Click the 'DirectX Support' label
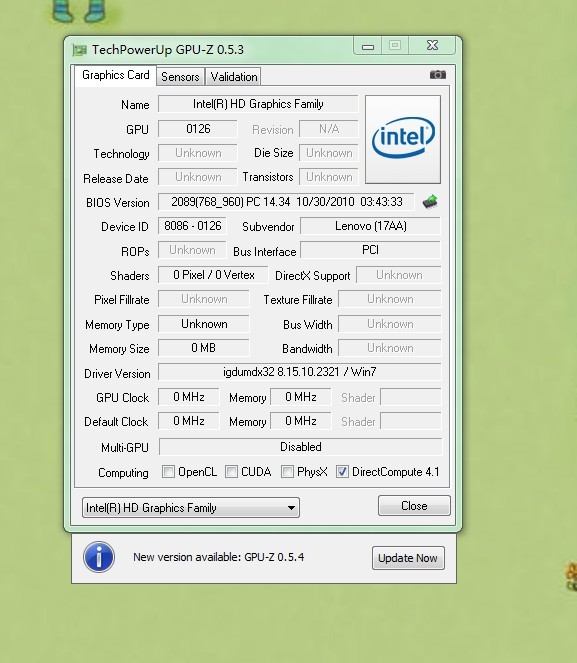 click(312, 276)
